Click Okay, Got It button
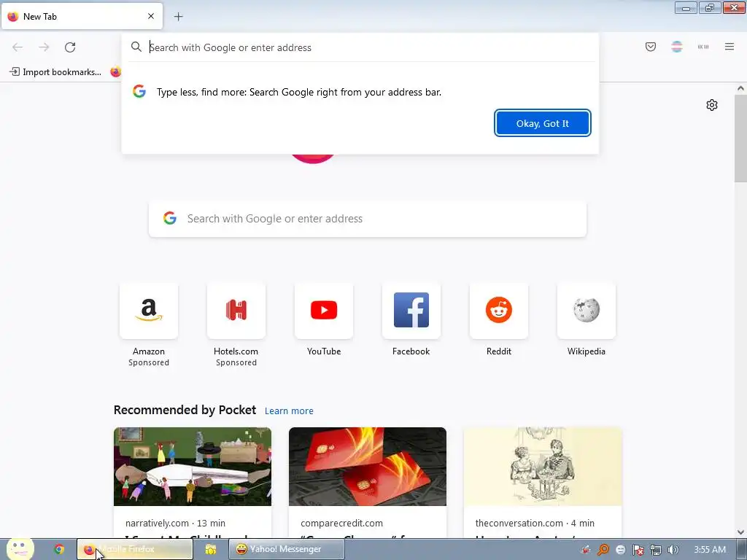The image size is (747, 560). pyautogui.click(x=542, y=123)
